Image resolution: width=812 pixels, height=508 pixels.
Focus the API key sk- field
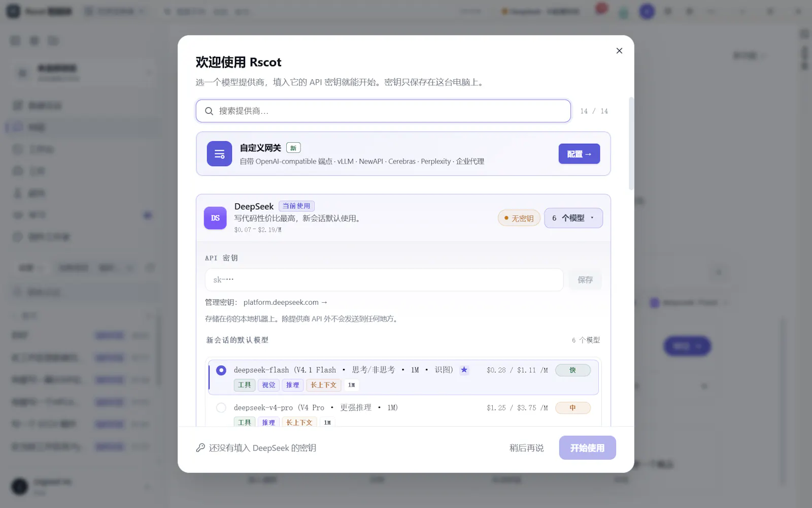384,280
